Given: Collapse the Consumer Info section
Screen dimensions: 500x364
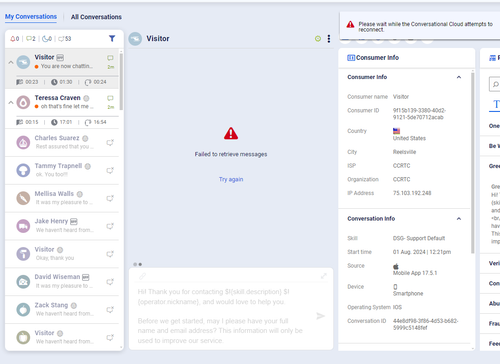Looking at the screenshot, I should [459, 77].
